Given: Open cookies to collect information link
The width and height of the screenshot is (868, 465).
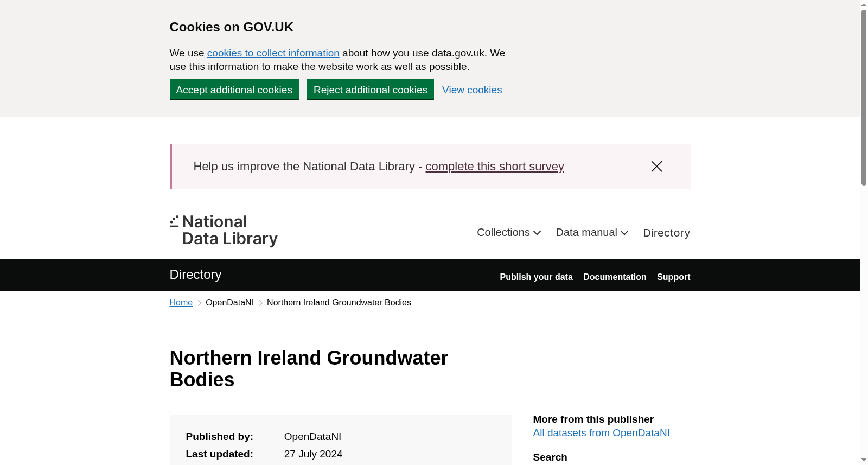Looking at the screenshot, I should 273,53.
